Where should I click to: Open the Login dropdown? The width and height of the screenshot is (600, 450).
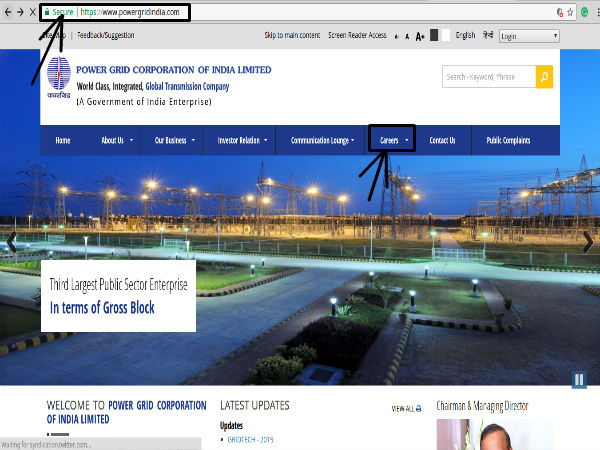coord(529,36)
